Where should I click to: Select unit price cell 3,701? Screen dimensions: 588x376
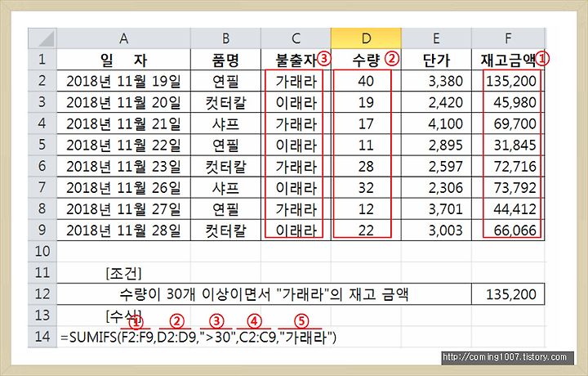(x=436, y=209)
